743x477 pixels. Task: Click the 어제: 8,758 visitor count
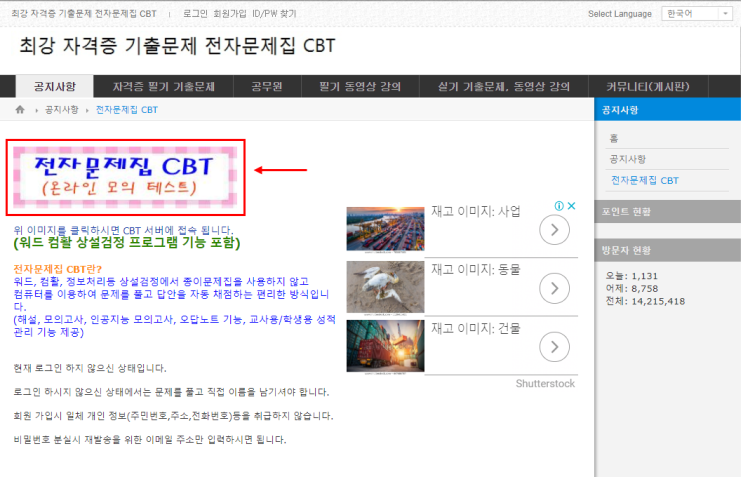point(632,288)
